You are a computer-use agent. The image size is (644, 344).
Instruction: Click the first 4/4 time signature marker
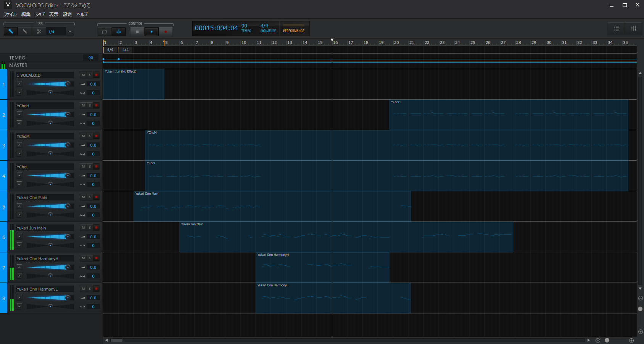coord(110,50)
